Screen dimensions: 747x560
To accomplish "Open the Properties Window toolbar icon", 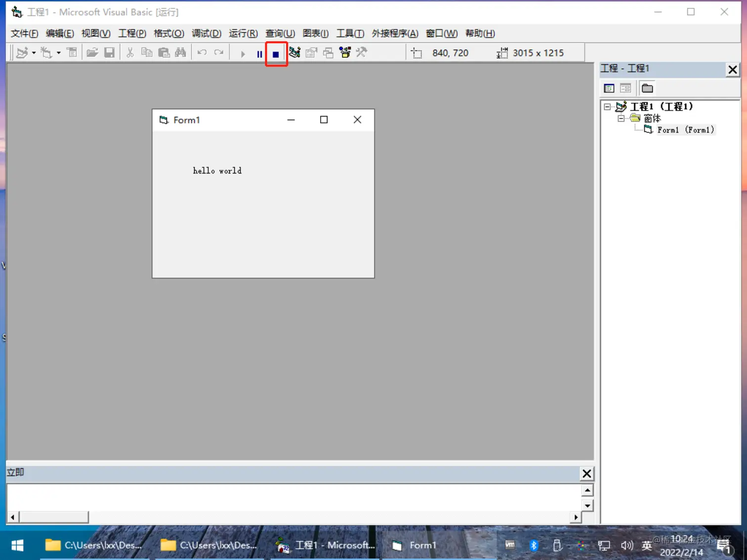I will pyautogui.click(x=311, y=52).
